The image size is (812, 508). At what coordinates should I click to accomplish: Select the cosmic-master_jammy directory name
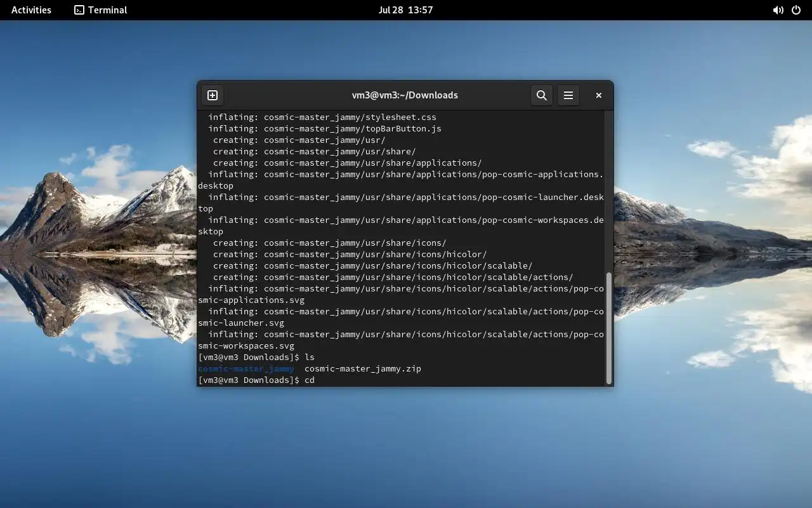[246, 369]
